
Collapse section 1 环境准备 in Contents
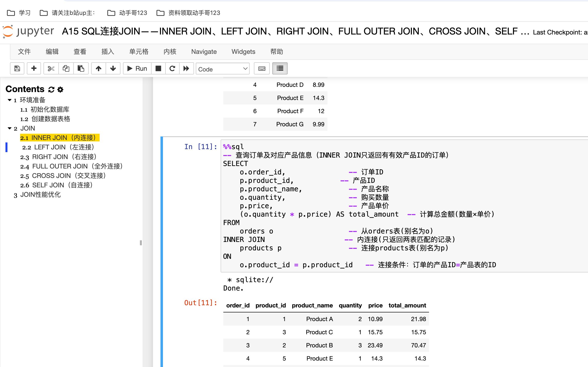tap(9, 100)
